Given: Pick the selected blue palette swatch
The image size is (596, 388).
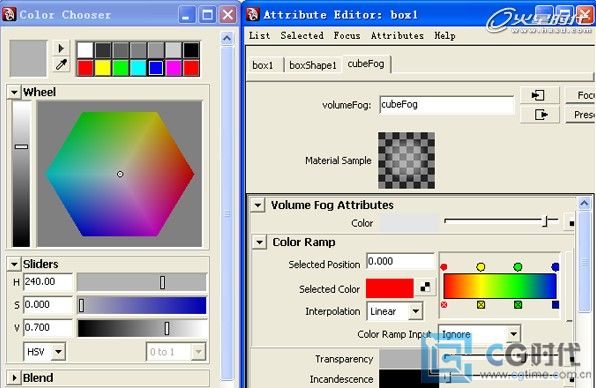Looking at the screenshot, I should pos(156,68).
